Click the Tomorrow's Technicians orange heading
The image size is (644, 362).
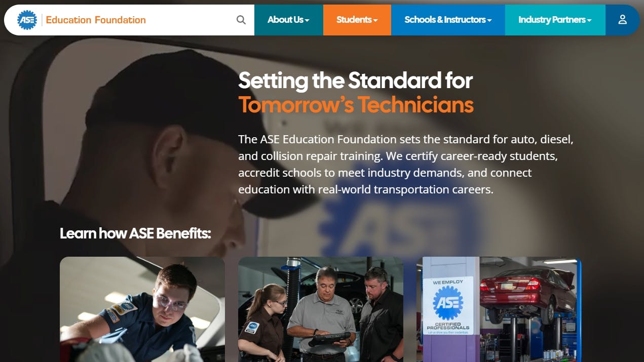[356, 105]
